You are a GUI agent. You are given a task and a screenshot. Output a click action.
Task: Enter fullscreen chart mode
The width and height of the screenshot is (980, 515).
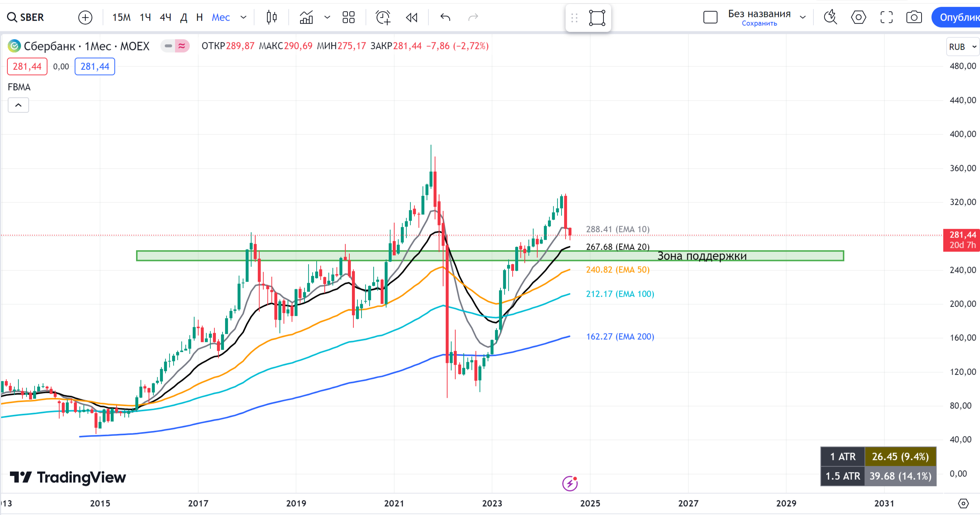887,18
